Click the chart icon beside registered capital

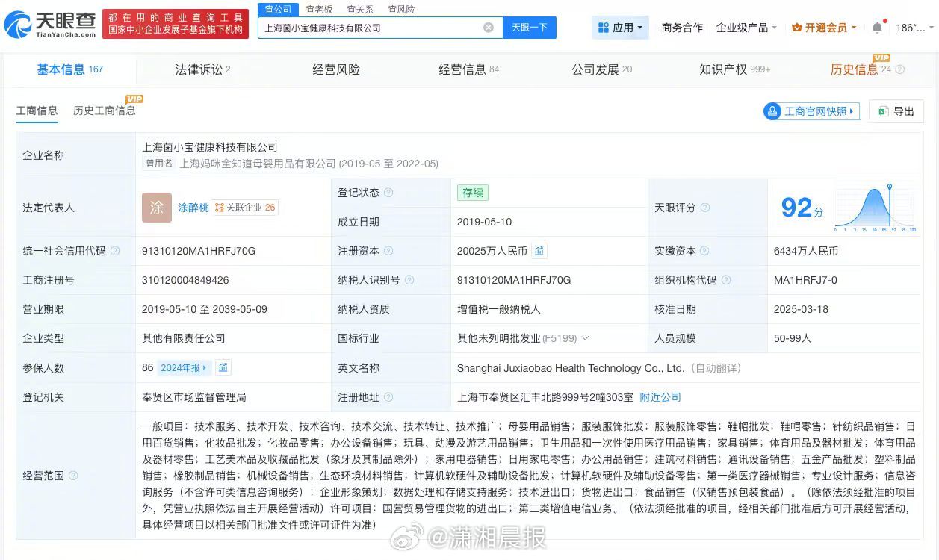click(x=539, y=251)
